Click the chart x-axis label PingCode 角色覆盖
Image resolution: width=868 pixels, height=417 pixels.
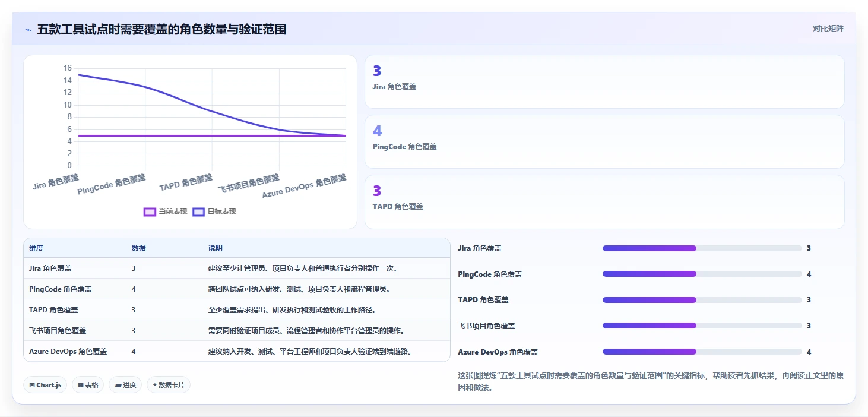click(112, 184)
